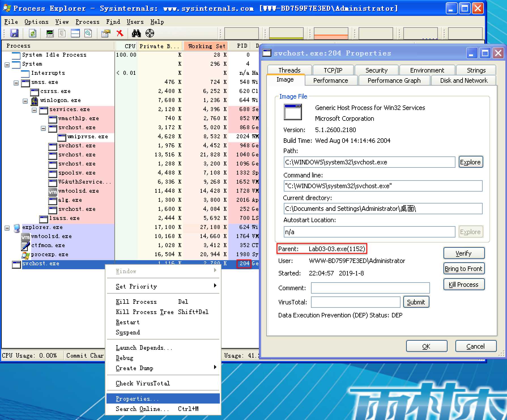Click Cancel in the Properties dialog

pyautogui.click(x=476, y=346)
